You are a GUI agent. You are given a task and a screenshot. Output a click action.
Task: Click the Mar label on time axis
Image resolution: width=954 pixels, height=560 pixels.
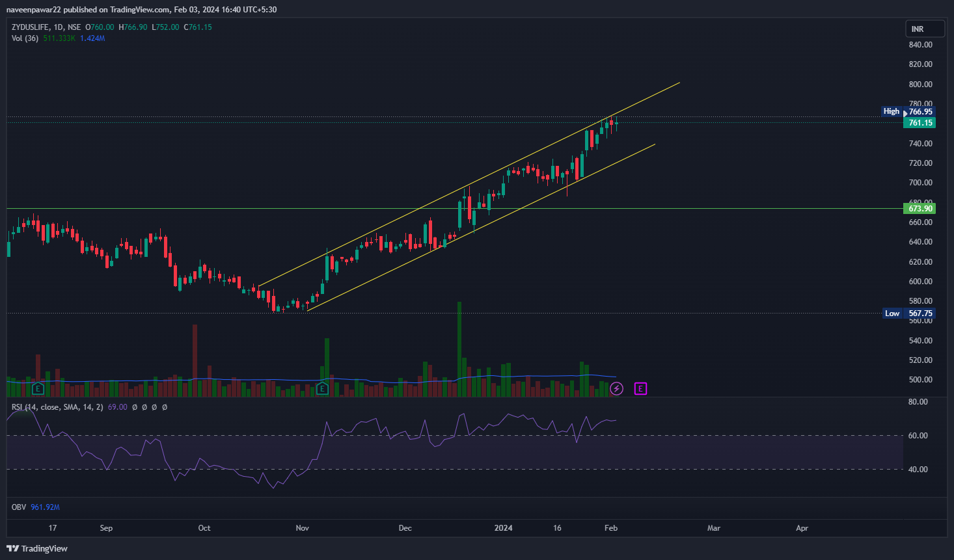click(714, 528)
